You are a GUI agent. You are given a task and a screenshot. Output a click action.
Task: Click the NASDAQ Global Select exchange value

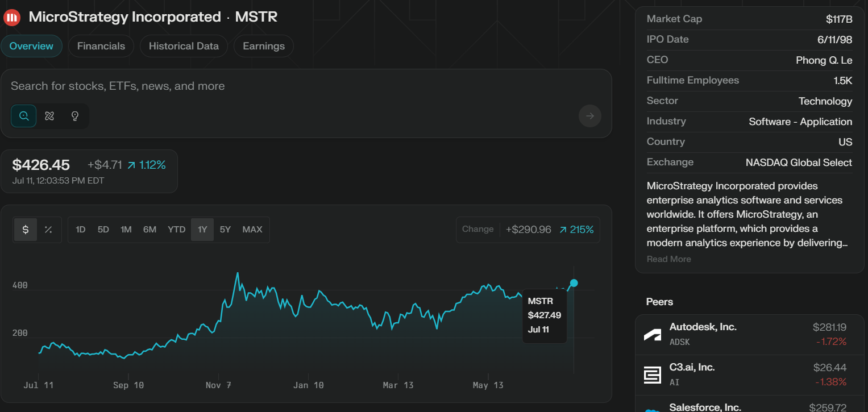[799, 163]
